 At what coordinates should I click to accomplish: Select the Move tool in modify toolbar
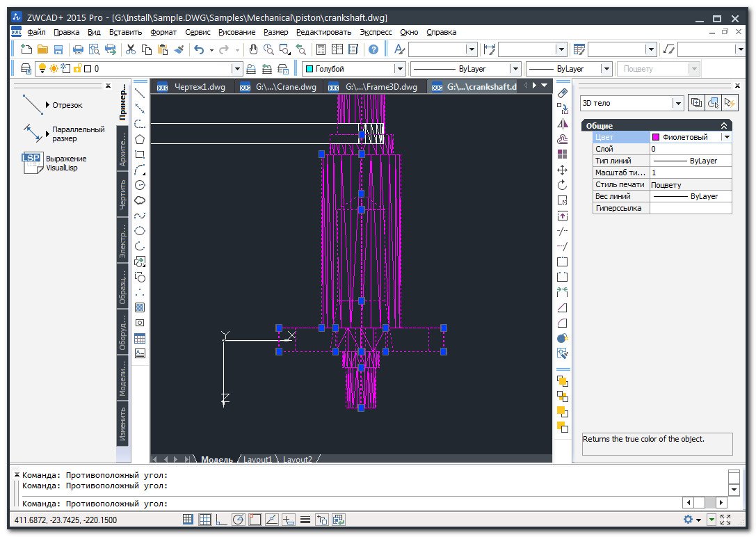pos(563,170)
